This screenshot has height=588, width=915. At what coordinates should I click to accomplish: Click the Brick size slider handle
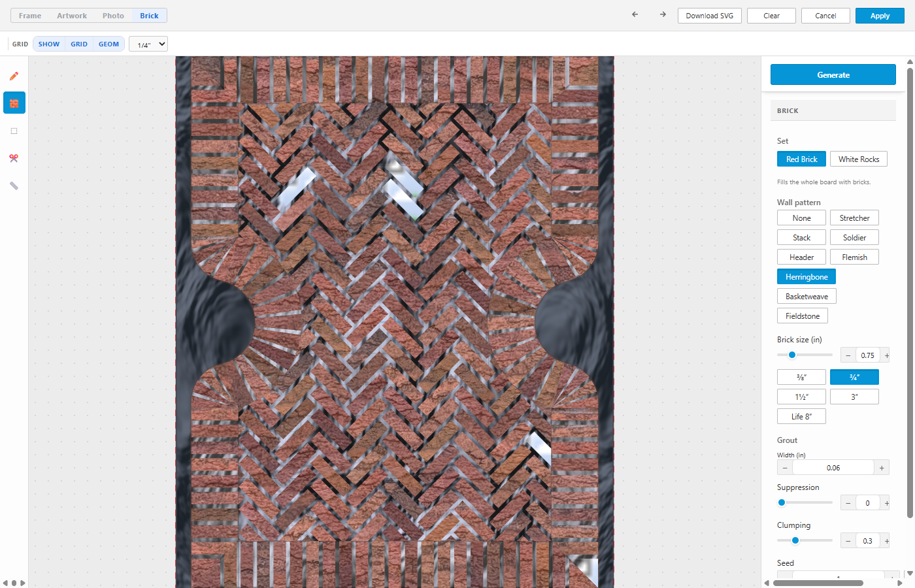click(792, 355)
